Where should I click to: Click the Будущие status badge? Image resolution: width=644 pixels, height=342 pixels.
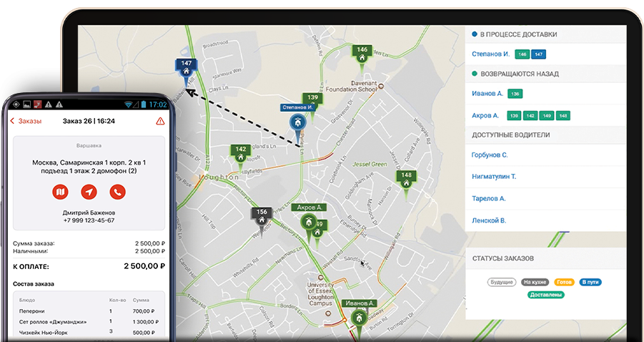point(502,283)
